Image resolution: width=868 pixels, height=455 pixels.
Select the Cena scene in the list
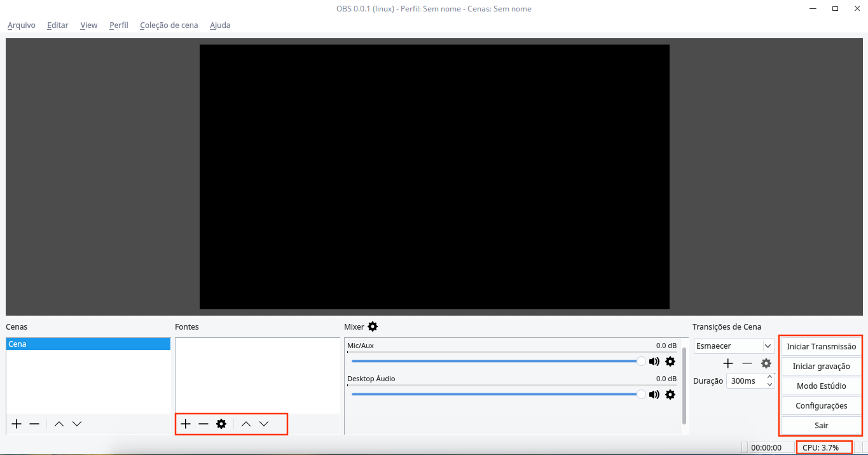point(88,344)
